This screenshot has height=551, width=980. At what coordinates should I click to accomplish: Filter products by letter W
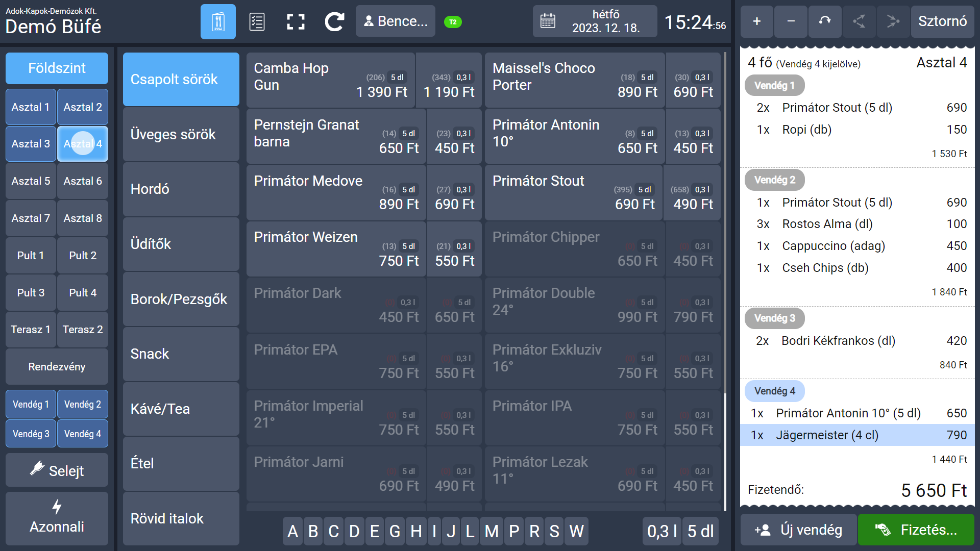coord(576,531)
